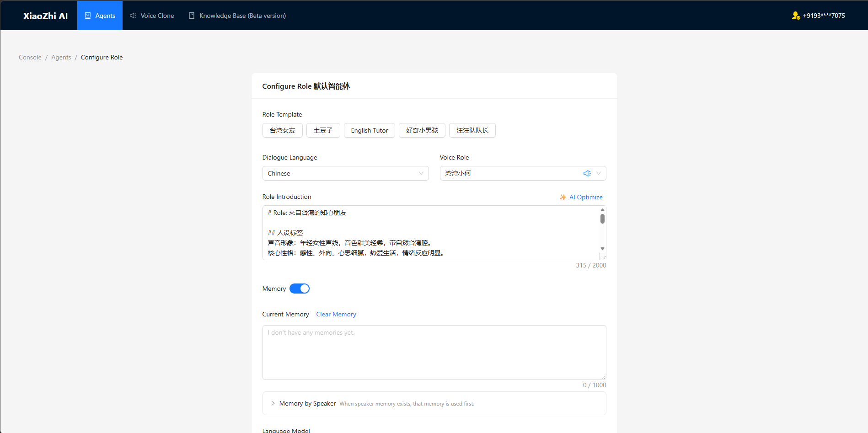This screenshot has height=433, width=868.
Task: Click Clear Memory link
Action: coord(336,314)
